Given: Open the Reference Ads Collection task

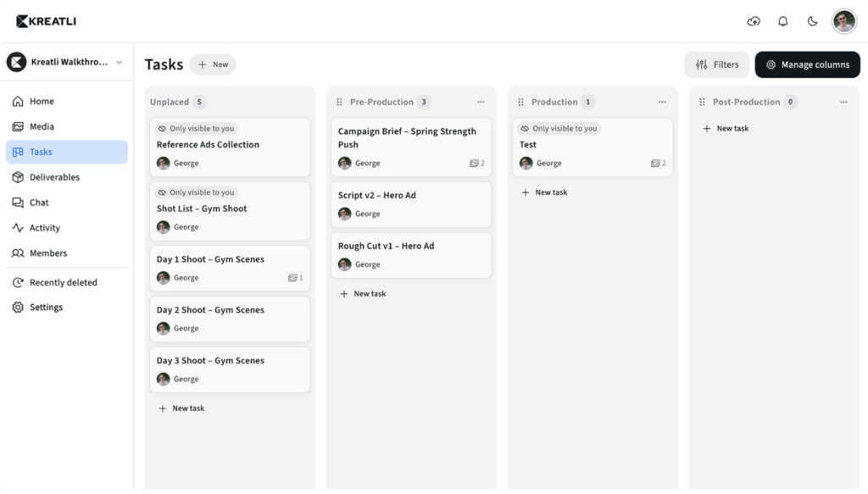Looking at the screenshot, I should click(230, 147).
